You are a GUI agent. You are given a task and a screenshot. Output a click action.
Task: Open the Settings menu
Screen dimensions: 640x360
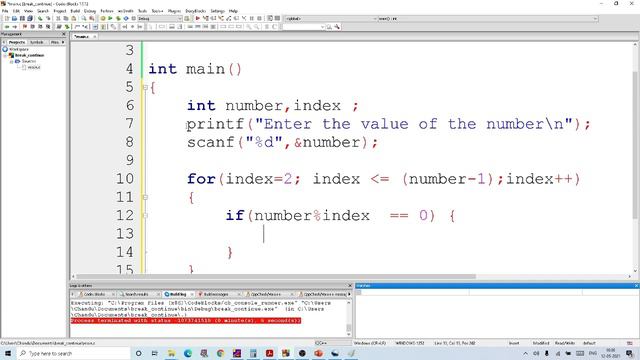click(217, 11)
